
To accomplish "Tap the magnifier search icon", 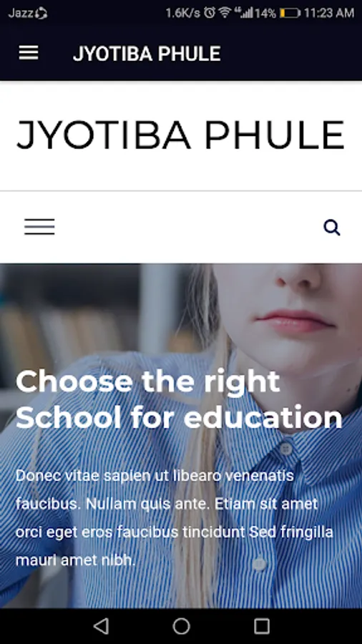I will pyautogui.click(x=332, y=228).
